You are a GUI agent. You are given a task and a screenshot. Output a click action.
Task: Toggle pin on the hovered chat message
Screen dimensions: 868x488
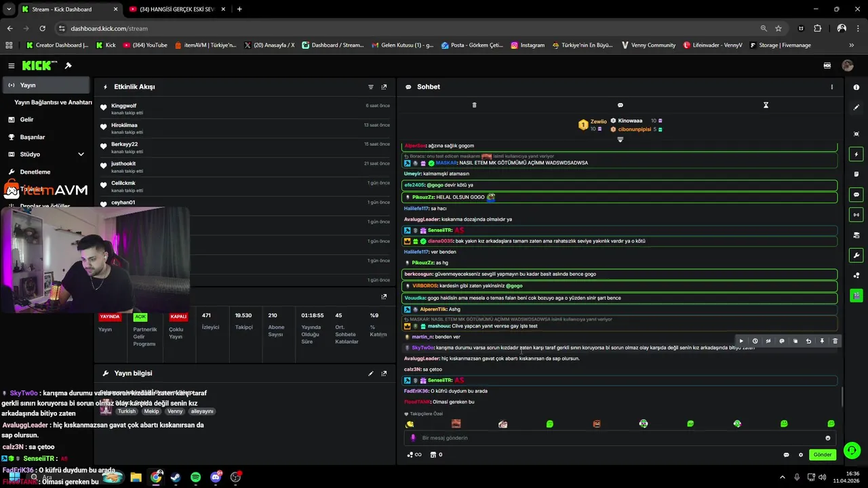pyautogui.click(x=822, y=341)
